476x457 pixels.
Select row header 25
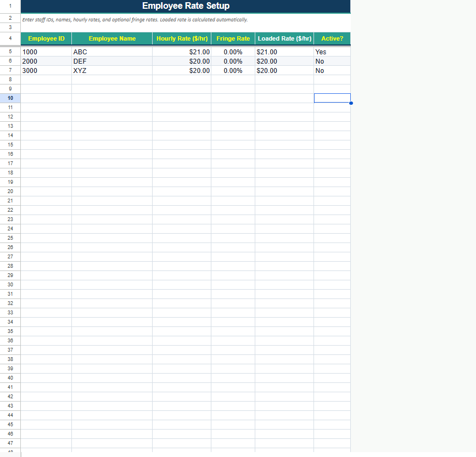tap(10, 238)
